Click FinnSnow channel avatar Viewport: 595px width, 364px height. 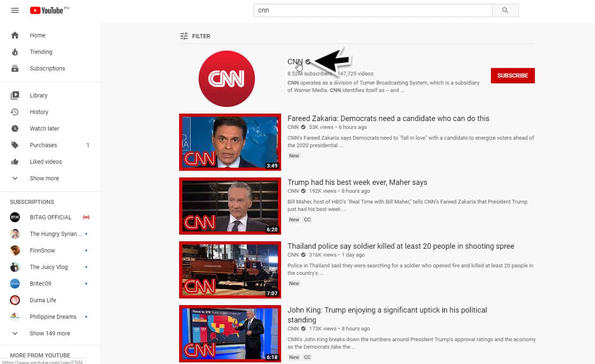pos(15,250)
